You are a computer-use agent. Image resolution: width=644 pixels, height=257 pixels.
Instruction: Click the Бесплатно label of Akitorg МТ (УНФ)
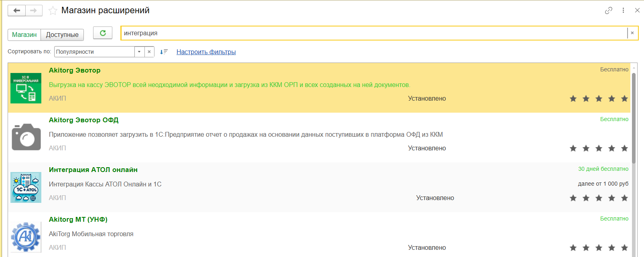(x=614, y=219)
